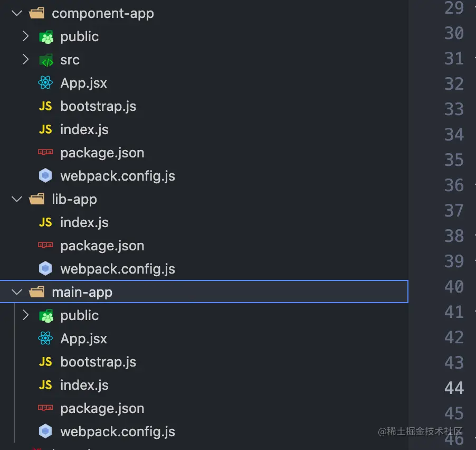Select public folder label in main-app

(x=80, y=316)
